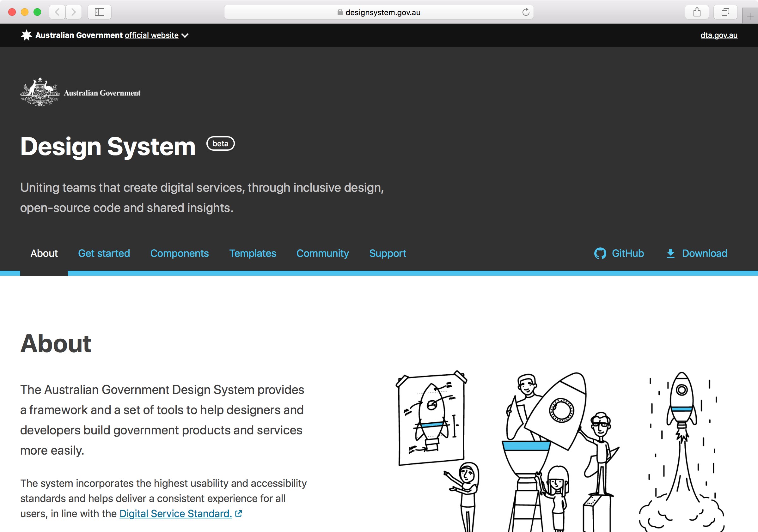The height and width of the screenshot is (532, 758).
Task: Follow the Digital Service Standard link
Action: pyautogui.click(x=176, y=513)
